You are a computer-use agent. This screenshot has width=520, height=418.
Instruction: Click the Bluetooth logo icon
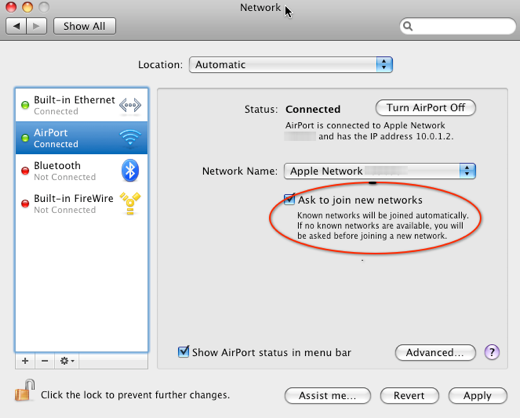click(130, 170)
